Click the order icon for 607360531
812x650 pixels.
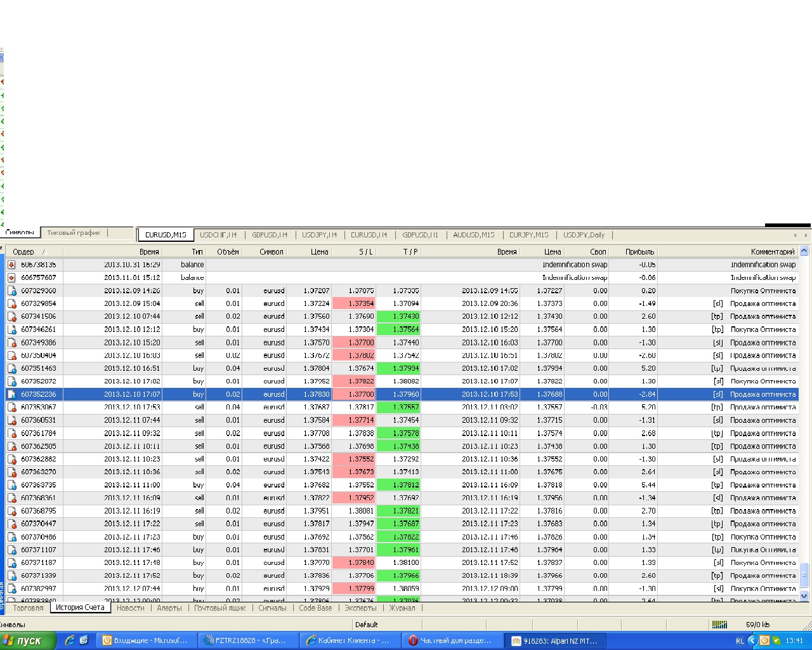(11, 420)
